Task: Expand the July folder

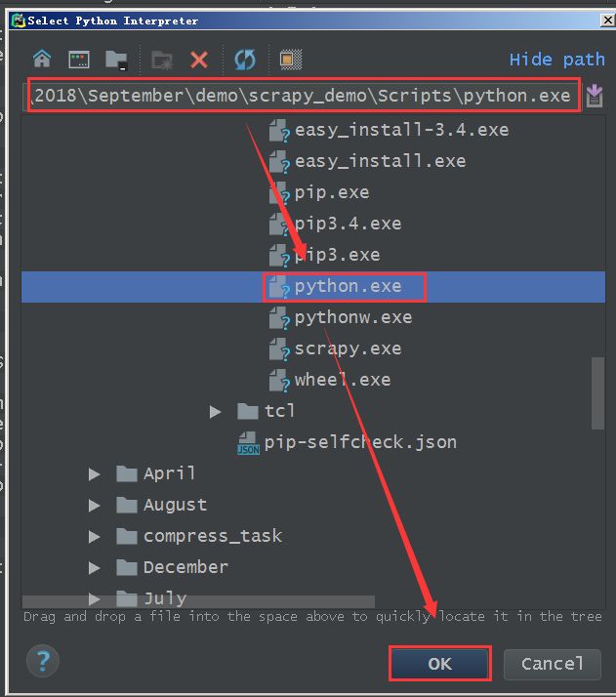Action: [94, 598]
